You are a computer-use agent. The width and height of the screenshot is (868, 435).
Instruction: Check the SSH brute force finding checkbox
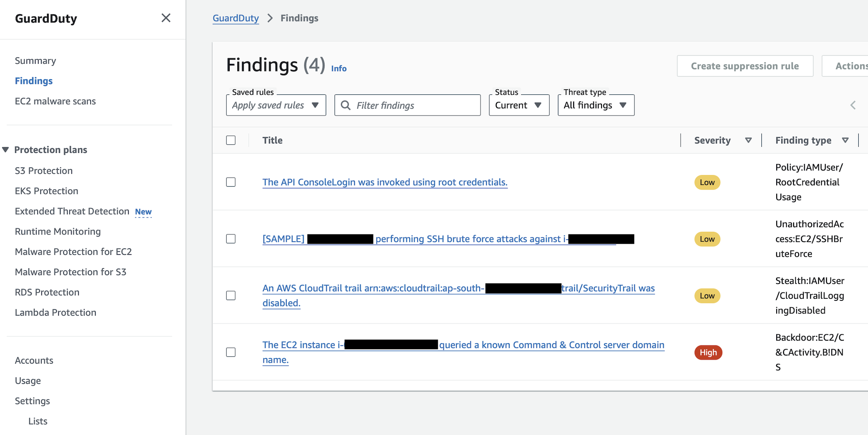pos(231,239)
